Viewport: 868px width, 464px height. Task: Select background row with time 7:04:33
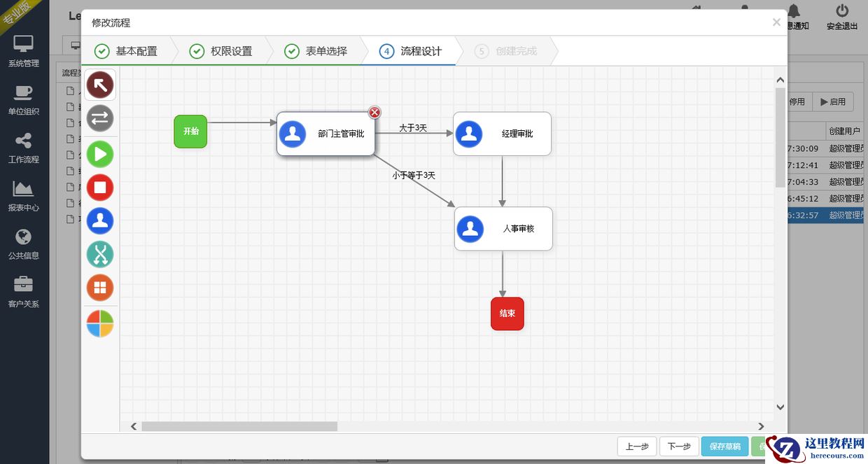826,182
